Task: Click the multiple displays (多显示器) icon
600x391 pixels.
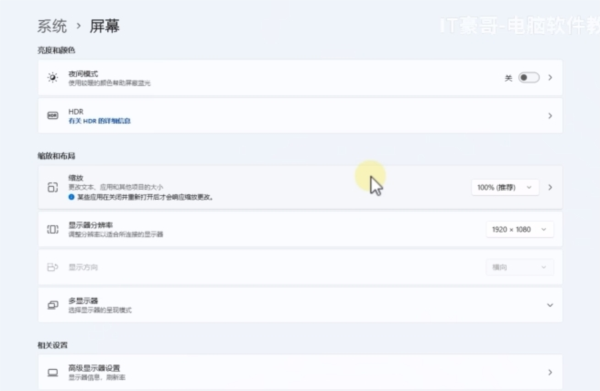Action: point(53,305)
